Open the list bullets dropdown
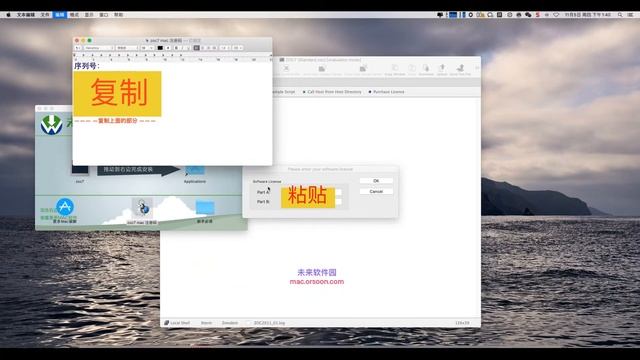 (x=238, y=48)
